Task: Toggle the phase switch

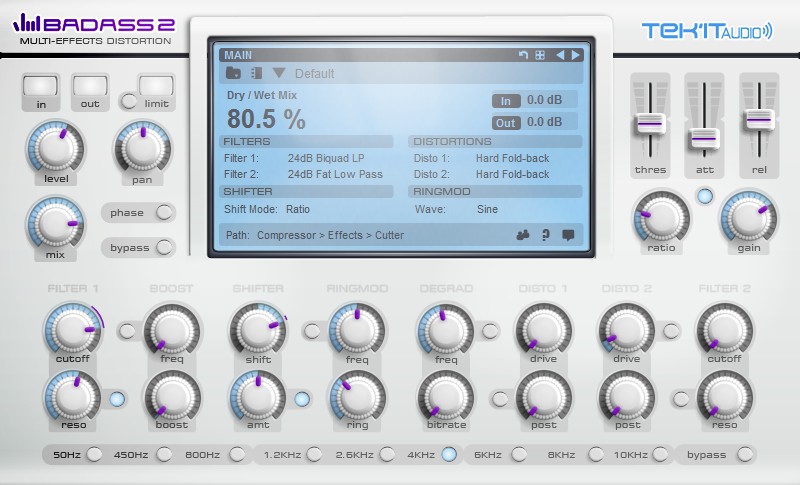Action: 164,212
